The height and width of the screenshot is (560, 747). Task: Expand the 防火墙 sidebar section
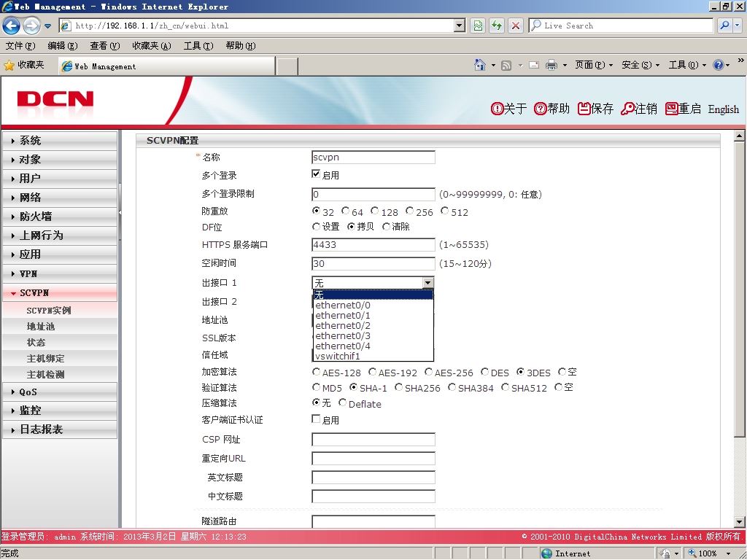pyautogui.click(x=60, y=217)
